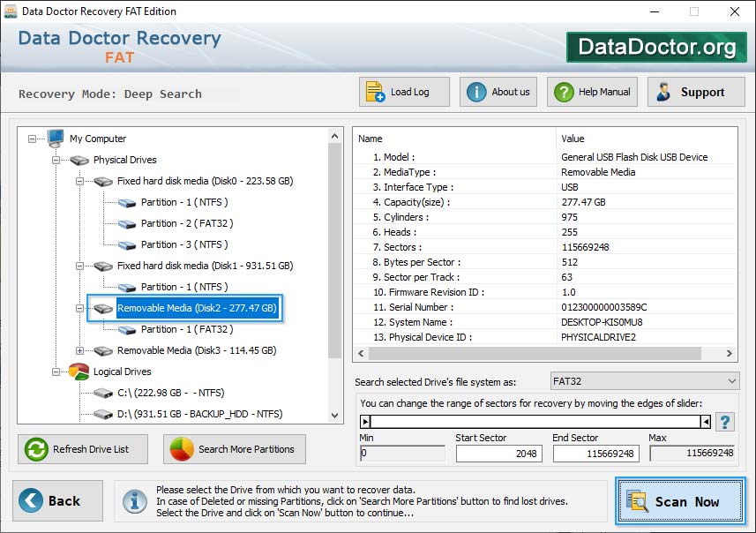The image size is (756, 533).
Task: Select Disk0 Partition - 1 ( NTFS )
Action: coord(184,203)
